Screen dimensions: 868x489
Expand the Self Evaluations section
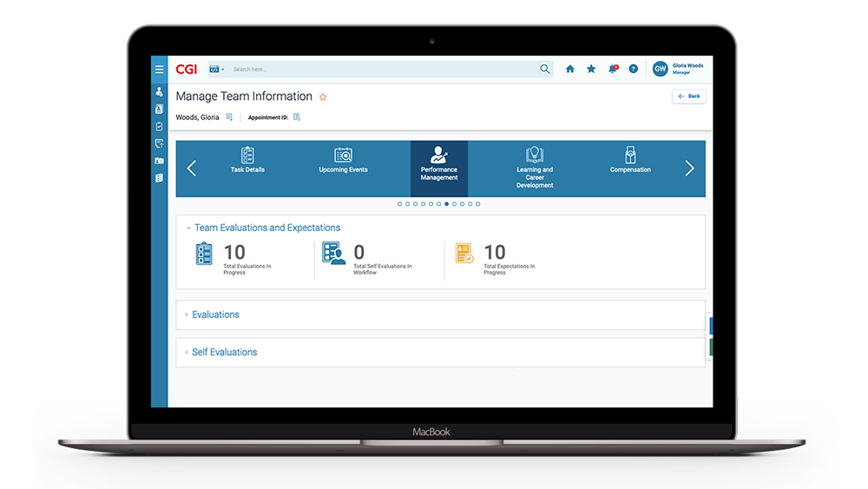coord(224,352)
